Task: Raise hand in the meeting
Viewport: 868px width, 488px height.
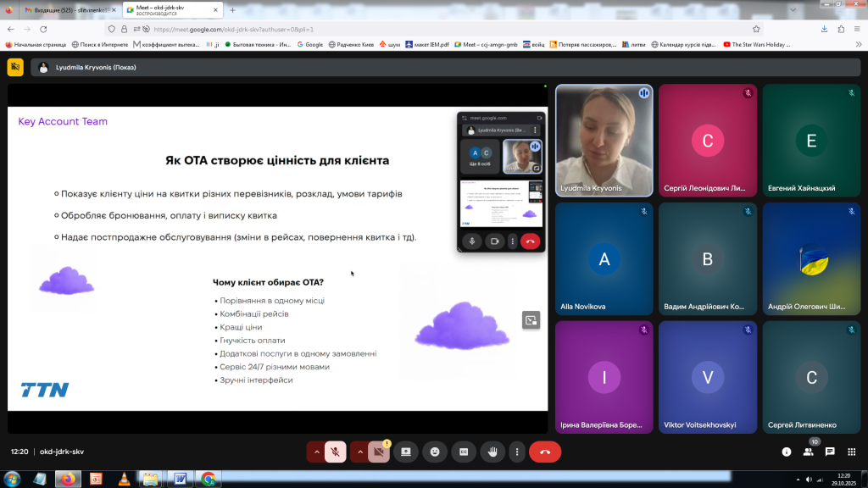Action: coord(492,452)
